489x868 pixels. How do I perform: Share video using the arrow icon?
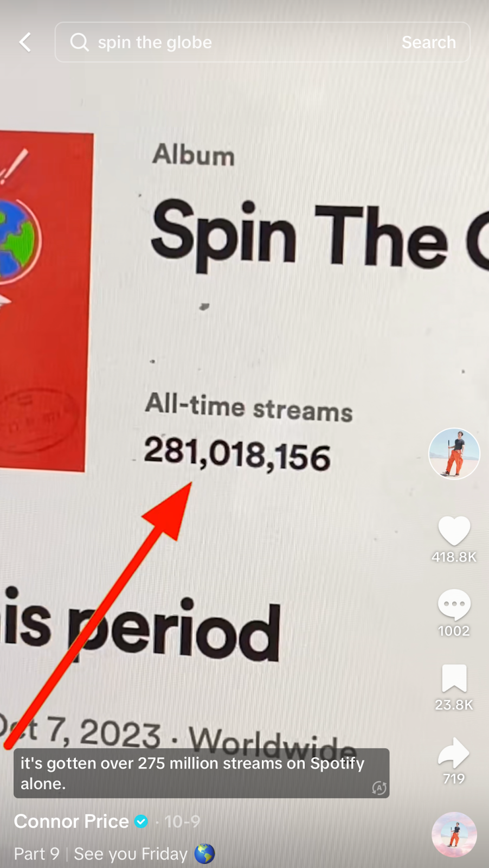pyautogui.click(x=454, y=752)
